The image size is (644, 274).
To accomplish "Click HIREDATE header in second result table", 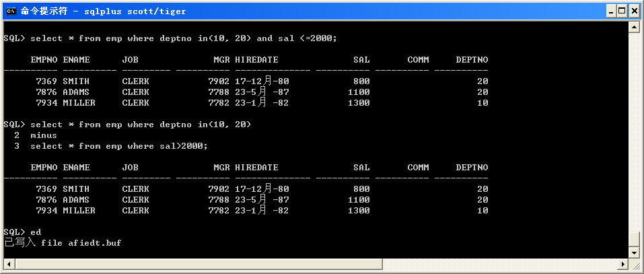I will [x=256, y=168].
